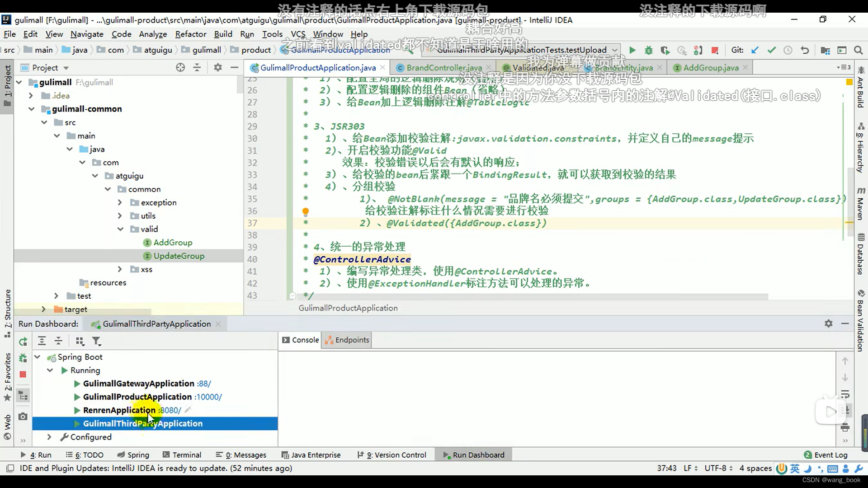The height and width of the screenshot is (488, 868).
Task: Switch to AddGroup.java editor tab
Action: tap(711, 68)
